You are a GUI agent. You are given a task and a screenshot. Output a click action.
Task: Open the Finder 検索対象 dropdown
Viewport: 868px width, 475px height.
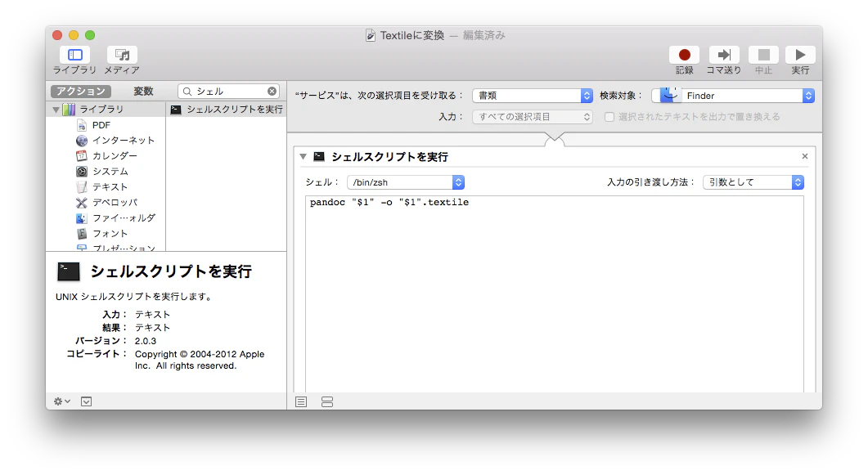coord(733,96)
